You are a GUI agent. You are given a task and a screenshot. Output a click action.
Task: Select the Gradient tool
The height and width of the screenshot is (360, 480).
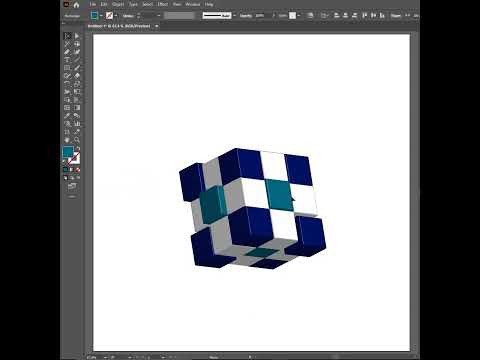coord(77,108)
